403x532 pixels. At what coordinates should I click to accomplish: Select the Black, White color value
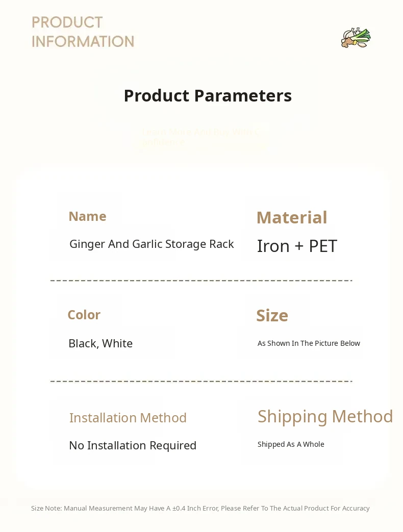click(x=100, y=343)
